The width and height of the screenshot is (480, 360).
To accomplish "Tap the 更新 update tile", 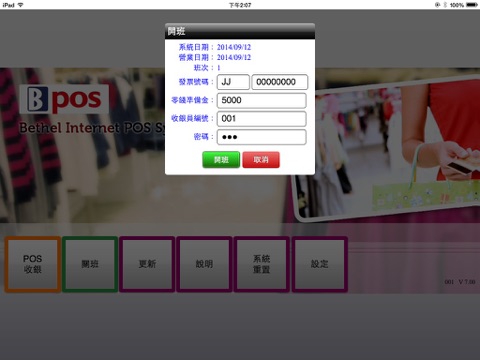I will [x=147, y=264].
